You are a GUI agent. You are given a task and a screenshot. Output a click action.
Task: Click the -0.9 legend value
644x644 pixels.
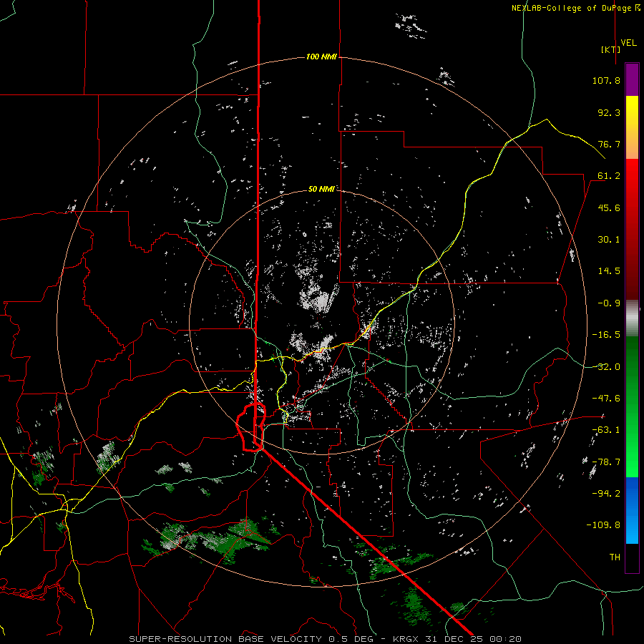pyautogui.click(x=609, y=303)
